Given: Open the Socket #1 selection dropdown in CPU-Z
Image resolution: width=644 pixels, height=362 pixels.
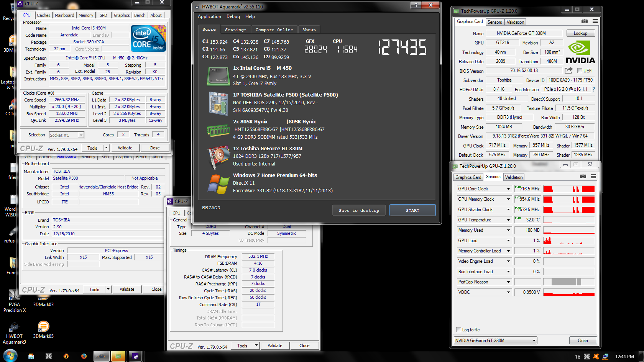Looking at the screenshot, I should coord(66,135).
